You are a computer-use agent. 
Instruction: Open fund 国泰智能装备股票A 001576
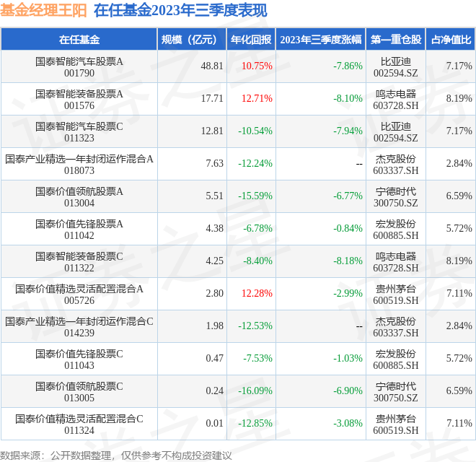(x=79, y=99)
